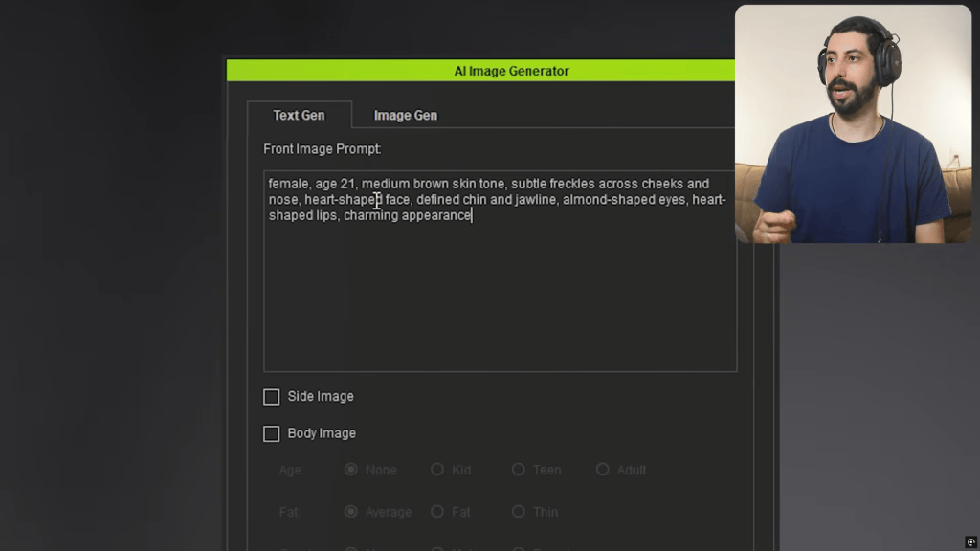
Task: Click the Front Image Prompt label
Action: pyautogui.click(x=322, y=148)
